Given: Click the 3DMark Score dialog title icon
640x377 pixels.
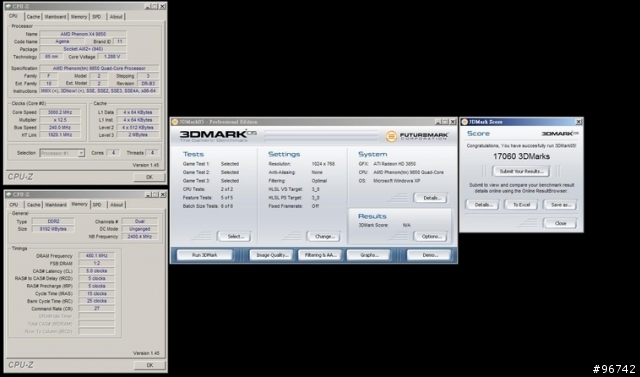Looking at the screenshot, I should (x=464, y=122).
